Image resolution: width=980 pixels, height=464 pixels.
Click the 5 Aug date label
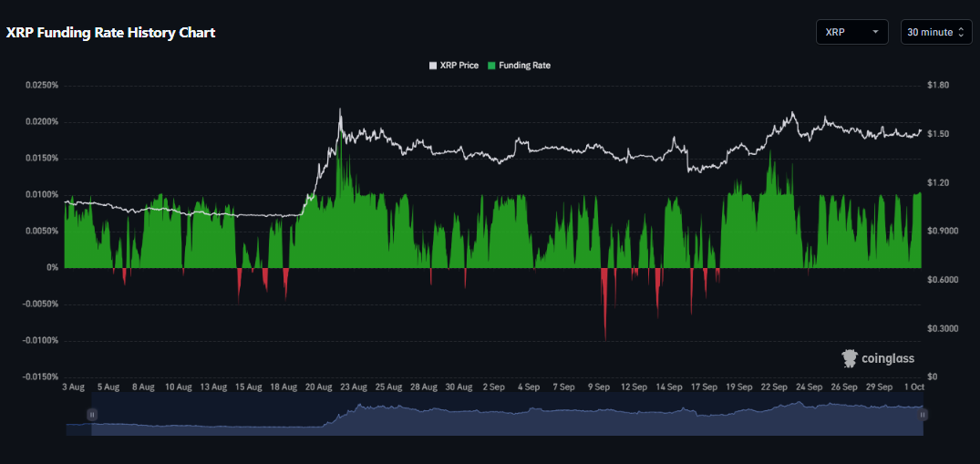coord(108,387)
